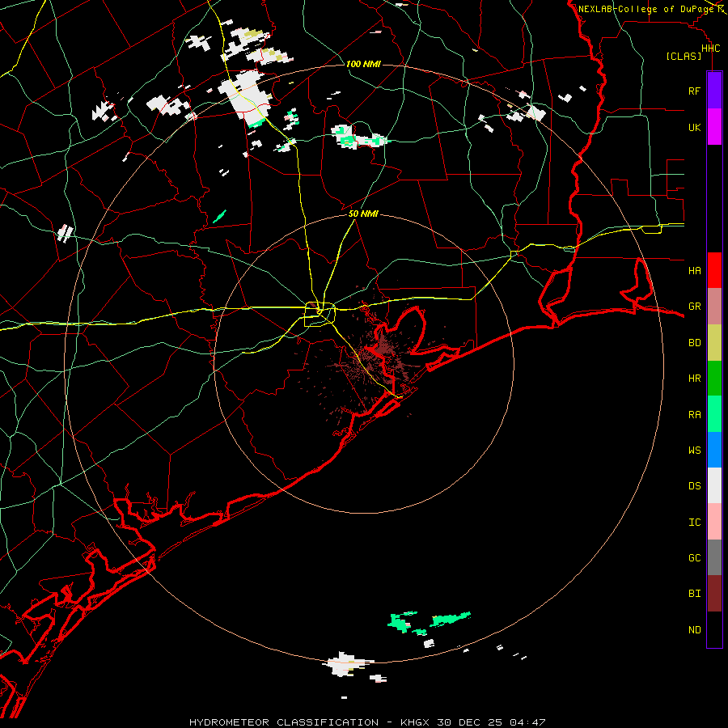Click the "HA" legend label
This screenshot has height=728, width=728.
[x=694, y=270]
